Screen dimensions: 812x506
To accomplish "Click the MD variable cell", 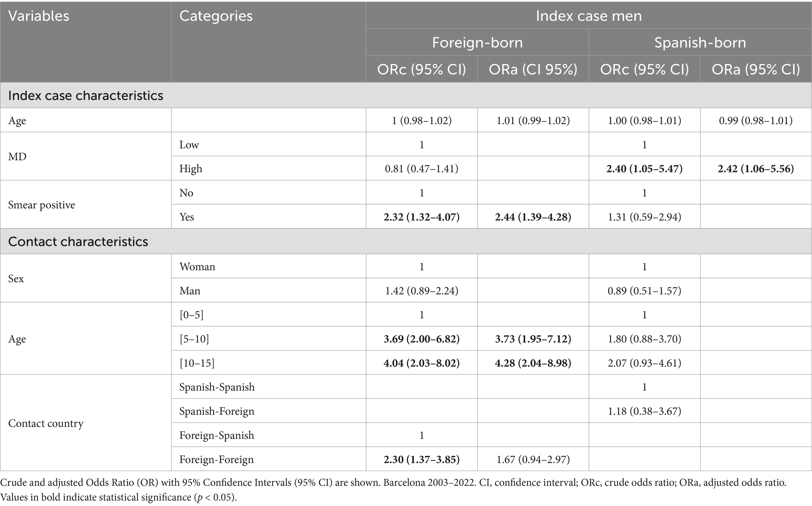I will click(18, 157).
